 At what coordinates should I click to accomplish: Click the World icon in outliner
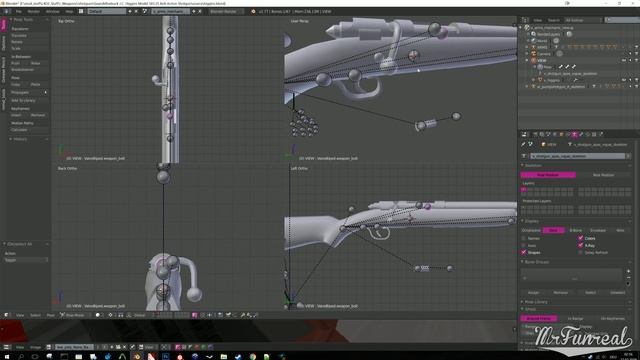(533, 41)
